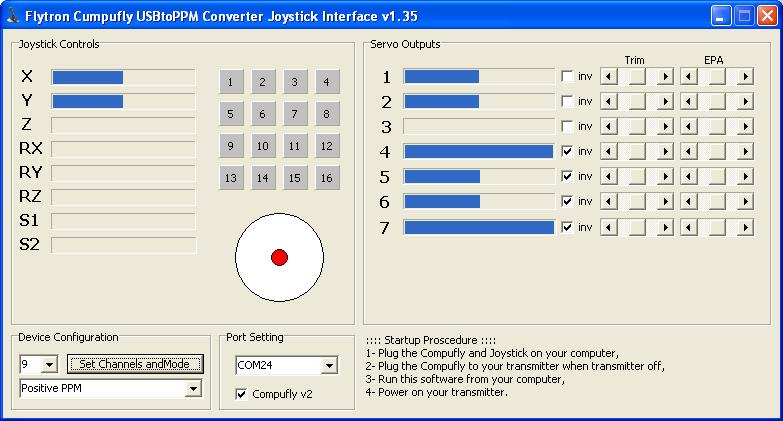Increase EPA for servo output 2
783x421 pixels.
click(745, 101)
